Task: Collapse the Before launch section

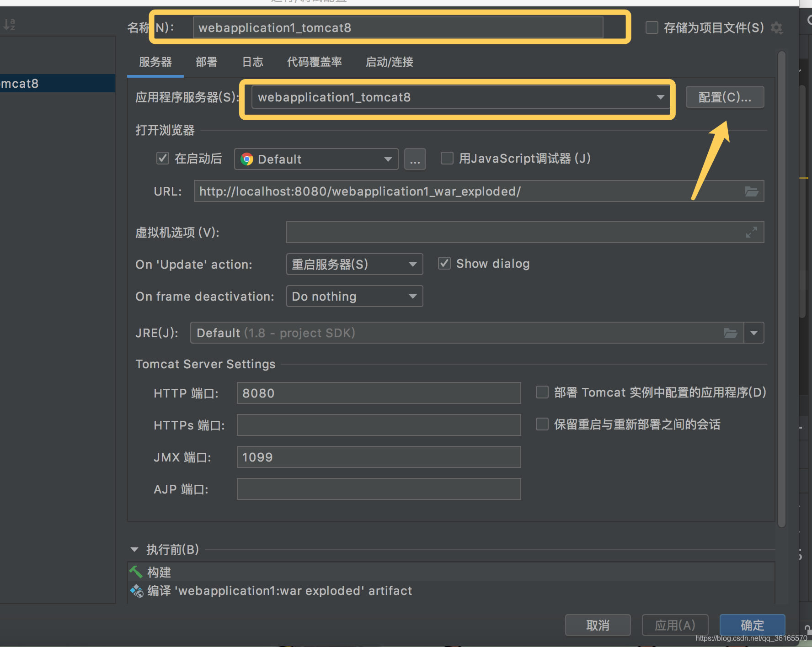Action: pos(134,550)
